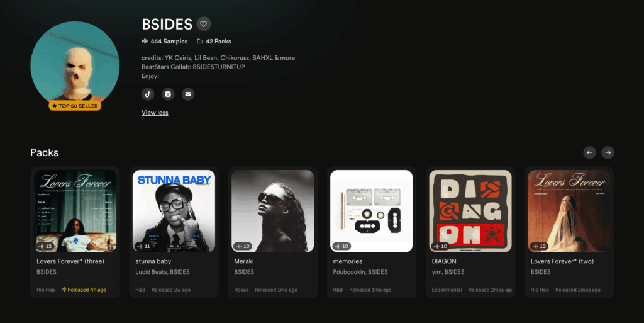
Task: Open the DIAGON pack cover art
Action: tap(470, 211)
